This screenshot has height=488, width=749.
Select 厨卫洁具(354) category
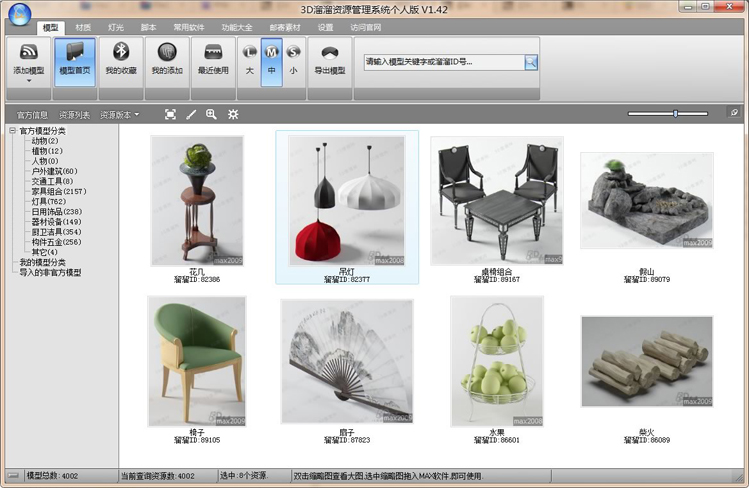pos(56,232)
